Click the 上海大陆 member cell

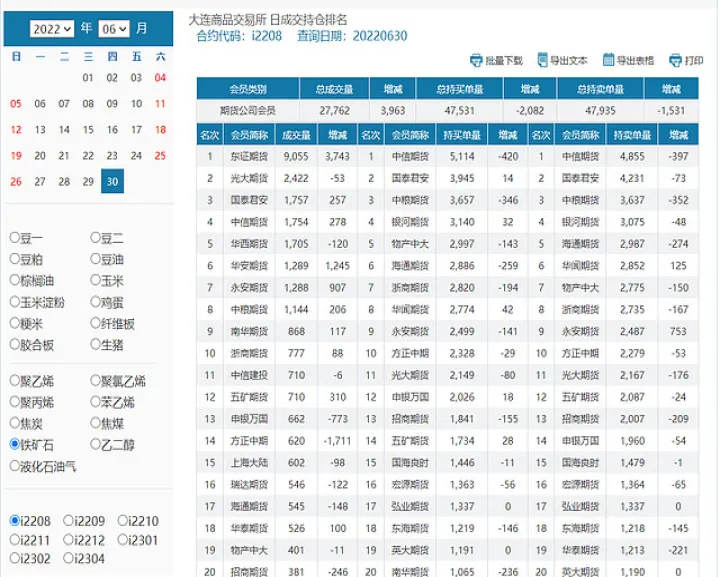(249, 463)
